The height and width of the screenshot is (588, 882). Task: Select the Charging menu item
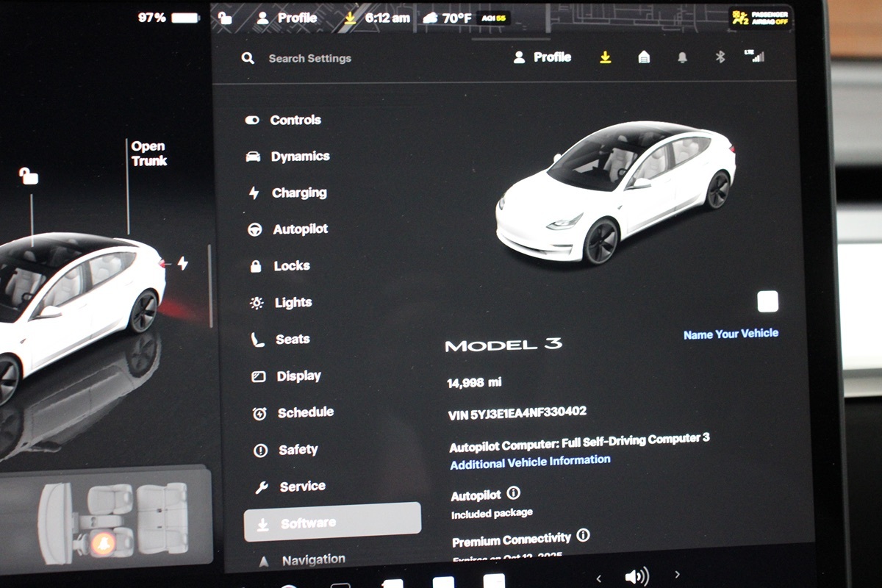point(298,193)
